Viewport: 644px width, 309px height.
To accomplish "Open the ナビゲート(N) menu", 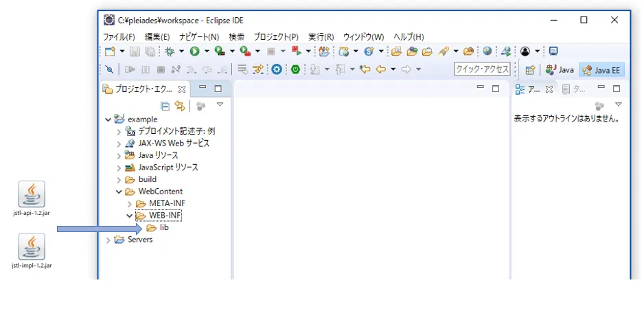I will click(x=199, y=36).
